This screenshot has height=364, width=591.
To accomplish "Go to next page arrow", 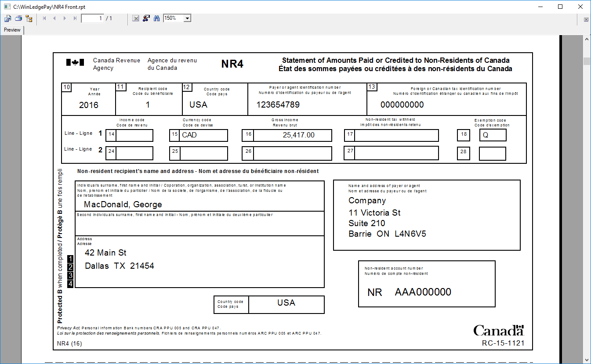I will pos(65,18).
